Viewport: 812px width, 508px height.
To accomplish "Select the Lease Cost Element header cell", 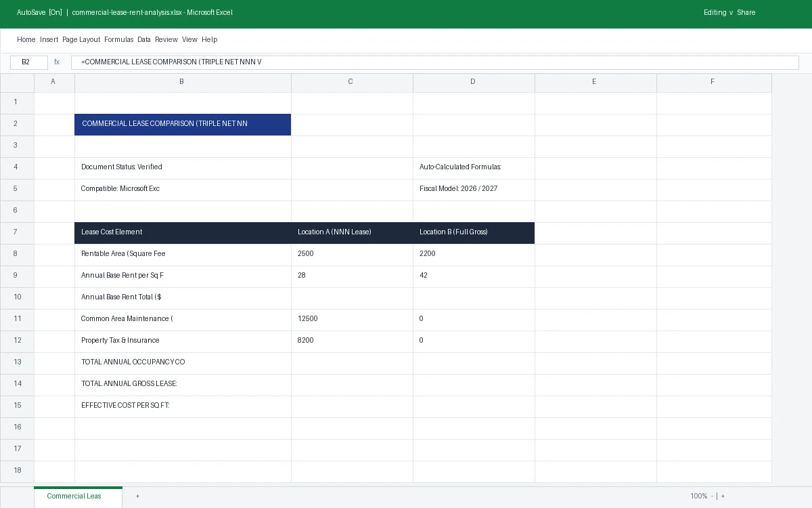I will click(183, 232).
